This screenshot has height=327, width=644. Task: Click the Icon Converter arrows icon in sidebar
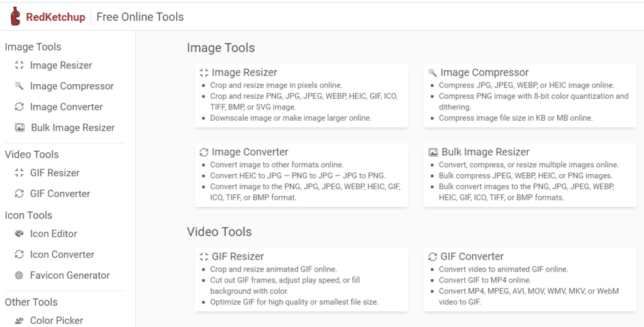pos(19,255)
